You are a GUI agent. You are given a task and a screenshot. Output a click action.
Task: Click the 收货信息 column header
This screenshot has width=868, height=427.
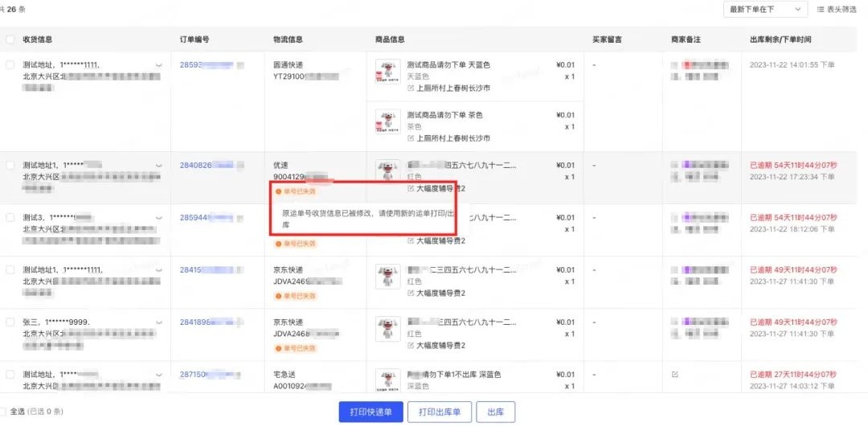tap(37, 40)
